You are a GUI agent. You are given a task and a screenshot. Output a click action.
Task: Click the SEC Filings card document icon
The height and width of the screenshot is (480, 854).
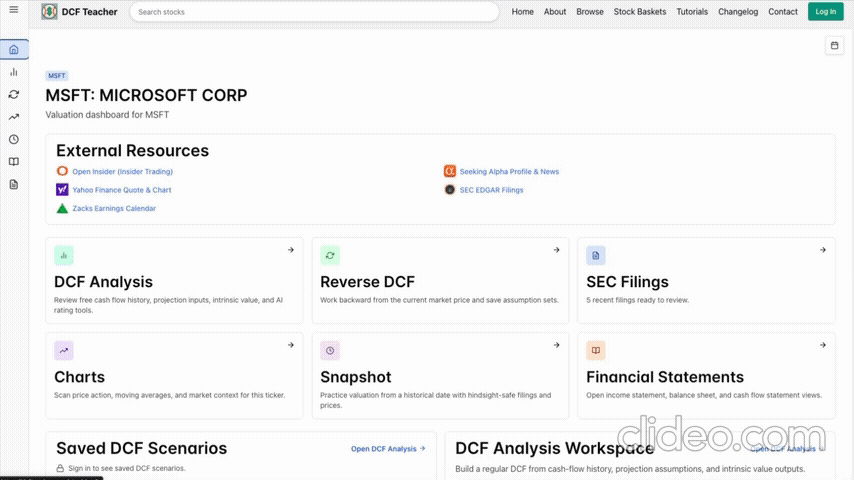pyautogui.click(x=596, y=256)
